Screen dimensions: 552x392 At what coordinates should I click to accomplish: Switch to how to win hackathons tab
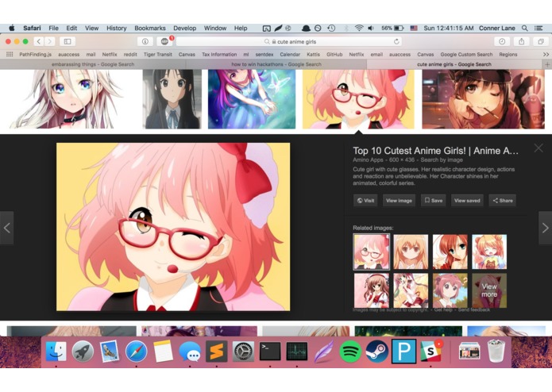(x=276, y=64)
